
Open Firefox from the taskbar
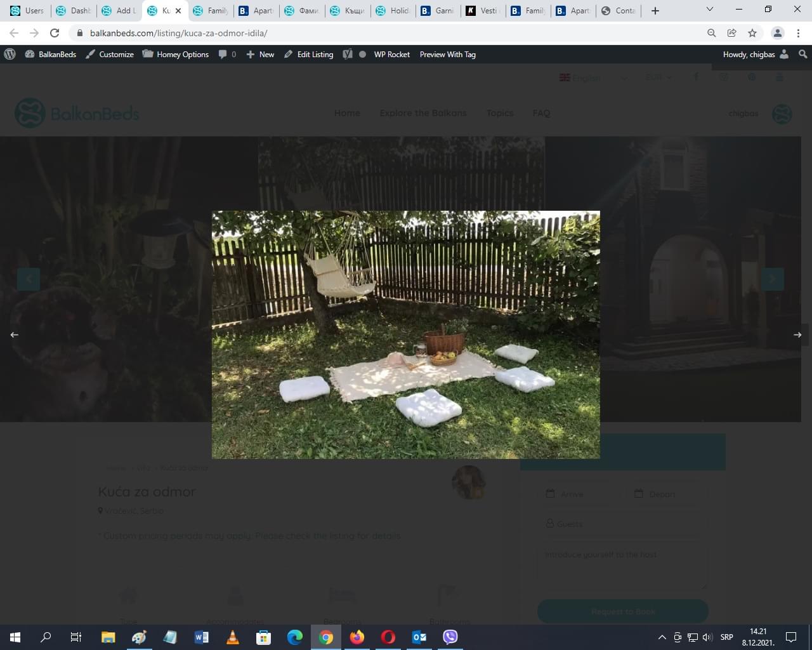pos(357,637)
